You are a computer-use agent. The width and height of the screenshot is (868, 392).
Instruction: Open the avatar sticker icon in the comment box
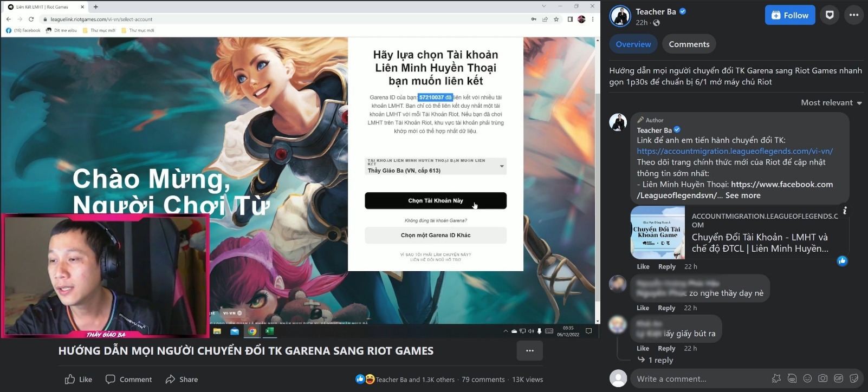coord(776,378)
